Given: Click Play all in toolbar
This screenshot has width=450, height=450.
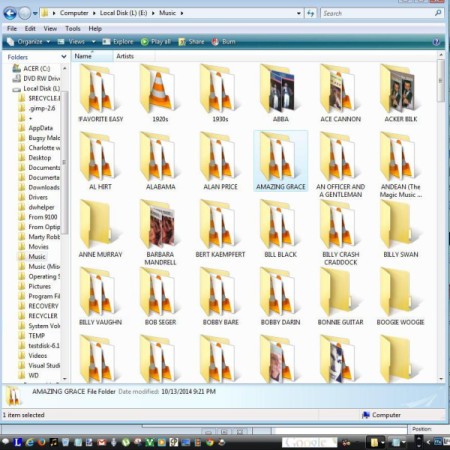Looking at the screenshot, I should point(156,42).
